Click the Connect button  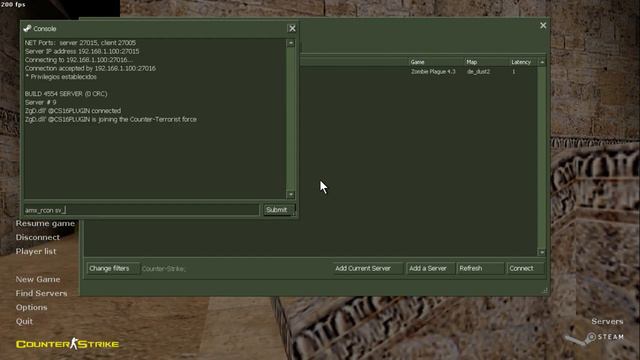tap(525, 268)
